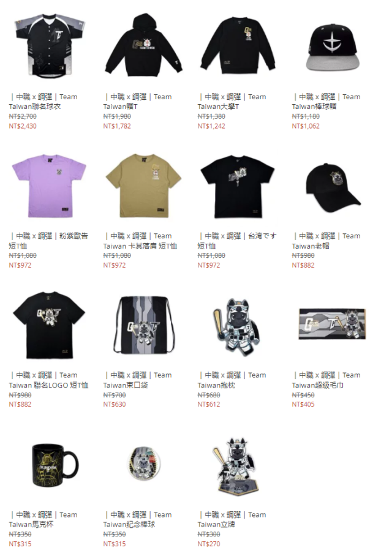Click the purple short T-shirt image

[x=50, y=186]
